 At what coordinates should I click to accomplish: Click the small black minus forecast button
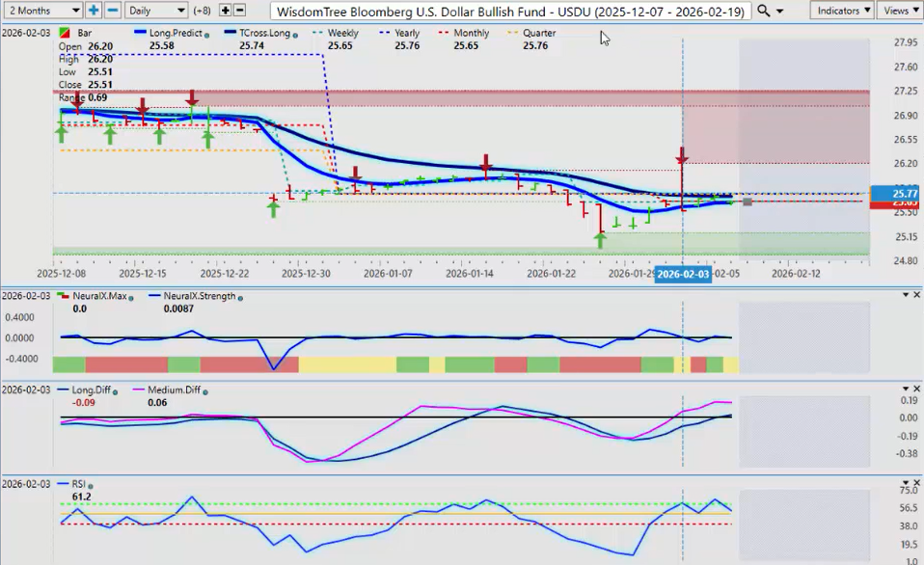239,11
